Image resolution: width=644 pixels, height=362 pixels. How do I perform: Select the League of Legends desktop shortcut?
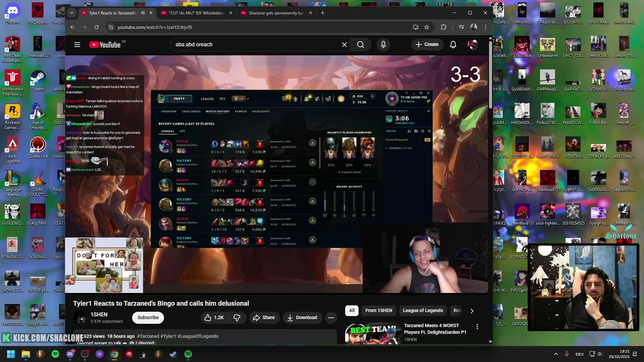tap(13, 185)
